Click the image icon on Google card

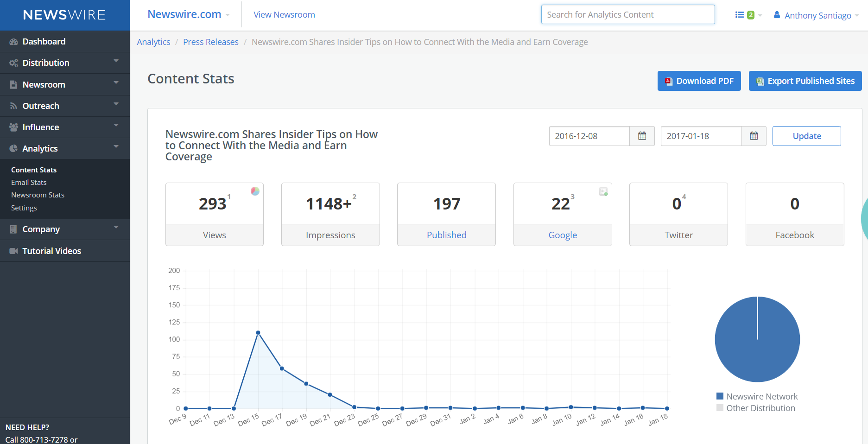tap(603, 191)
